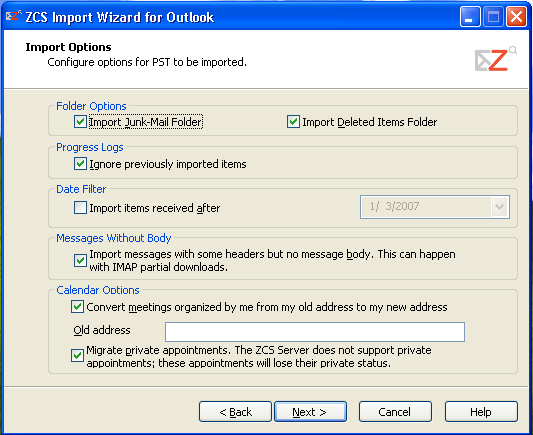Toggle Migrate private appointments checkbox
The width and height of the screenshot is (533, 435).
[78, 356]
